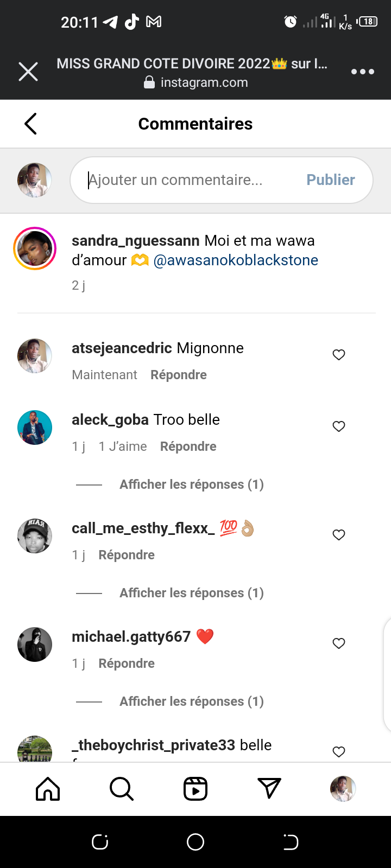
Task: Like aleck_goba's Troo belle comment
Action: click(339, 426)
